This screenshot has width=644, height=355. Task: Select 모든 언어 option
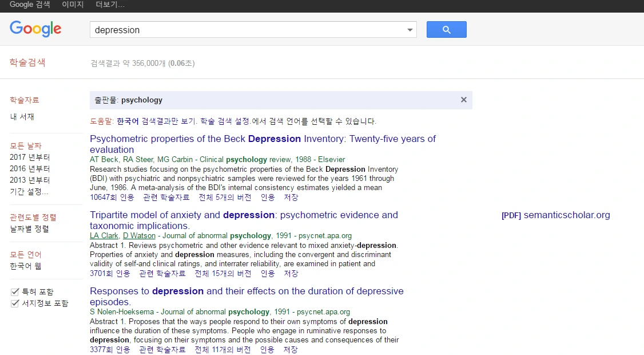point(26,255)
